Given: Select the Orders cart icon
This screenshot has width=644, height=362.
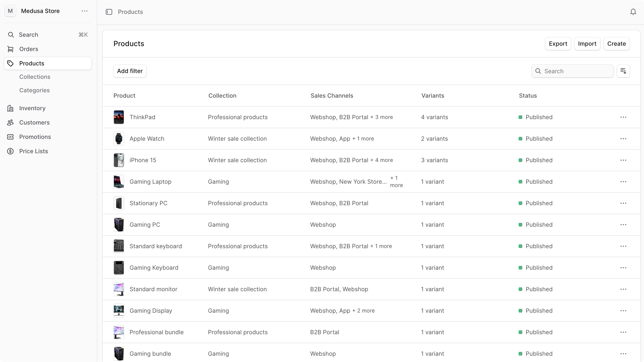Looking at the screenshot, I should pos(11,49).
